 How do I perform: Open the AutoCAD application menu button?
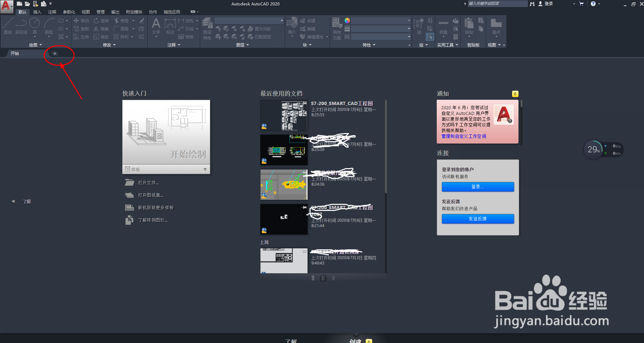pyautogui.click(x=7, y=6)
